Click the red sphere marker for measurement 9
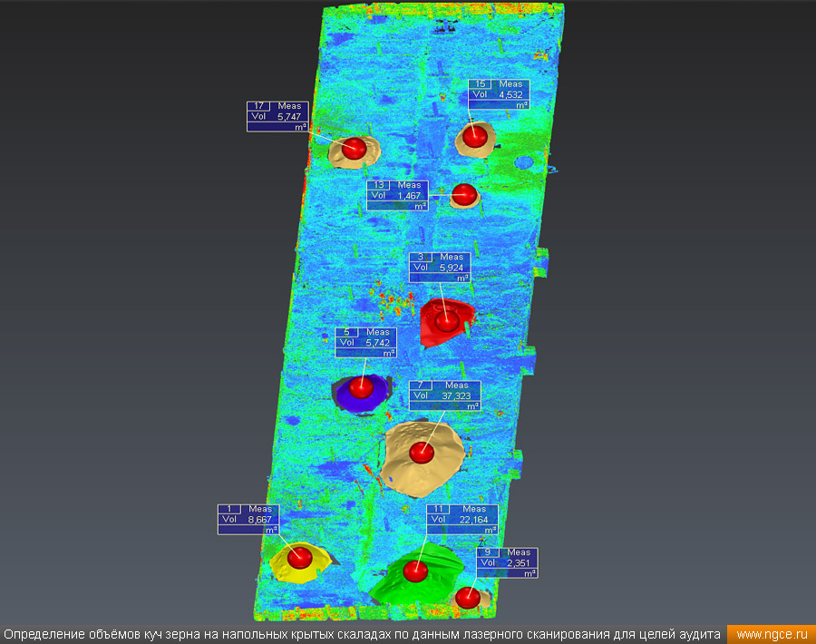816x644 pixels. (x=467, y=597)
